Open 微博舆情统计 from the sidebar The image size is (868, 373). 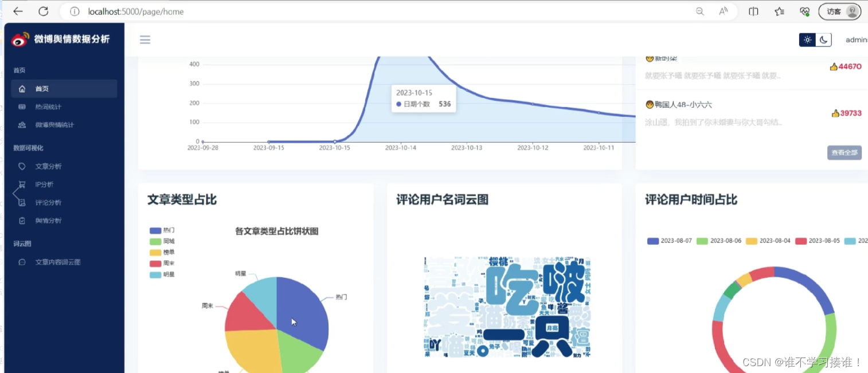tap(53, 125)
